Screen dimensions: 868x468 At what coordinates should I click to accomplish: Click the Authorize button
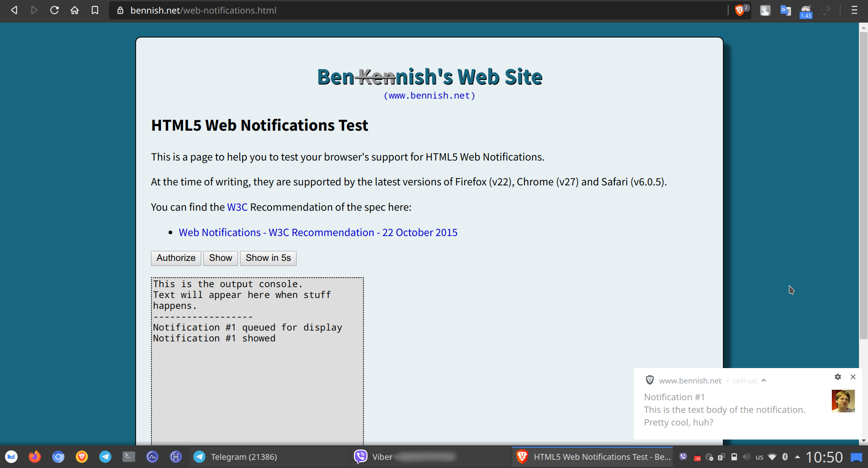point(175,258)
